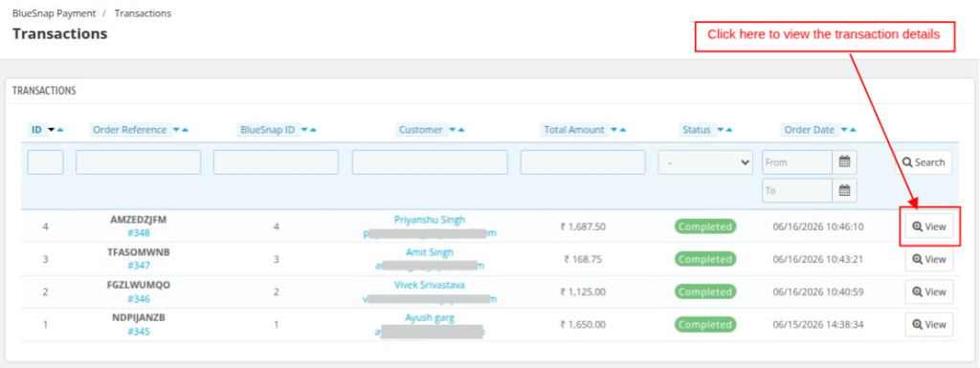This screenshot has height=368, width=980.
Task: Open customer Vivek Srivastava
Action: pos(430,285)
